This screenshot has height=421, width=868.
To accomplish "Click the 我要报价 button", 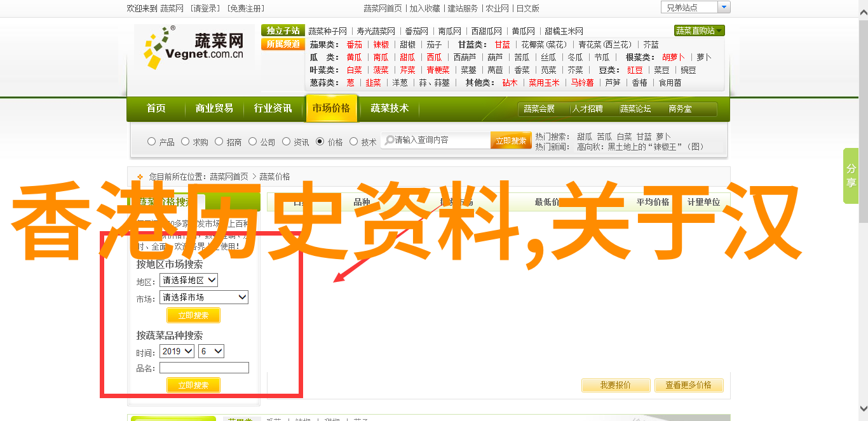I will pos(616,385).
